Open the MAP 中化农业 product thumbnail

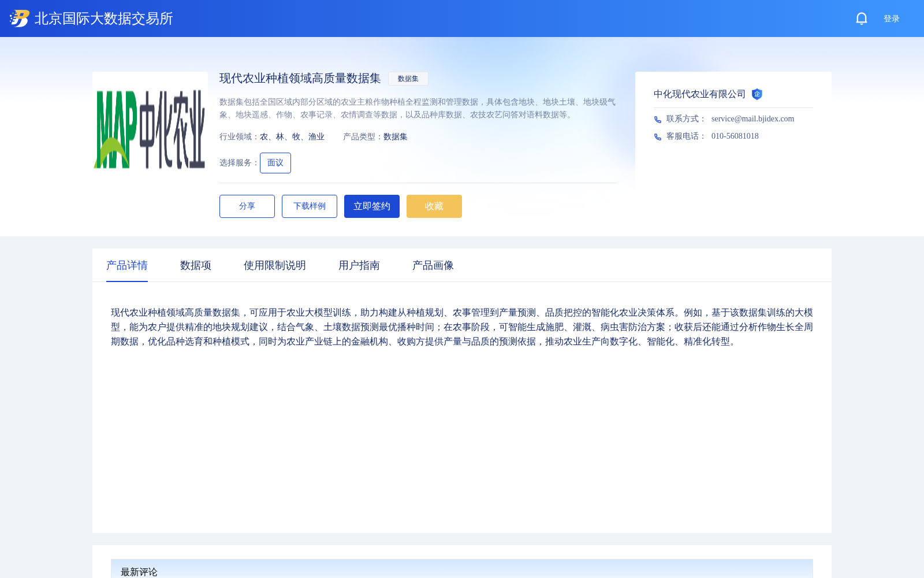tap(150, 129)
